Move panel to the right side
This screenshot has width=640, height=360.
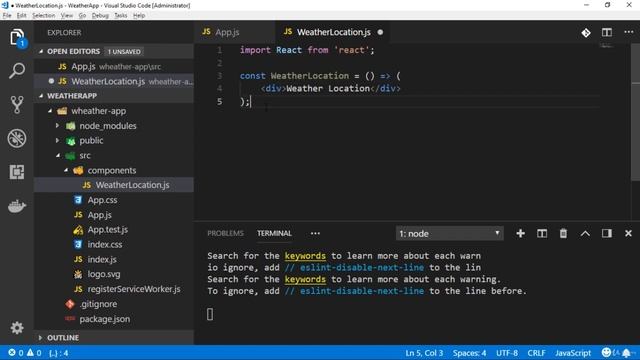[x=607, y=233]
